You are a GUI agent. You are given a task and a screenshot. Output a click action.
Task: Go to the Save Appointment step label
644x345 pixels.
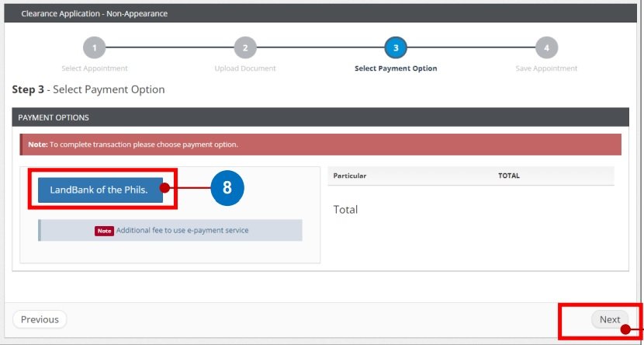tap(546, 68)
